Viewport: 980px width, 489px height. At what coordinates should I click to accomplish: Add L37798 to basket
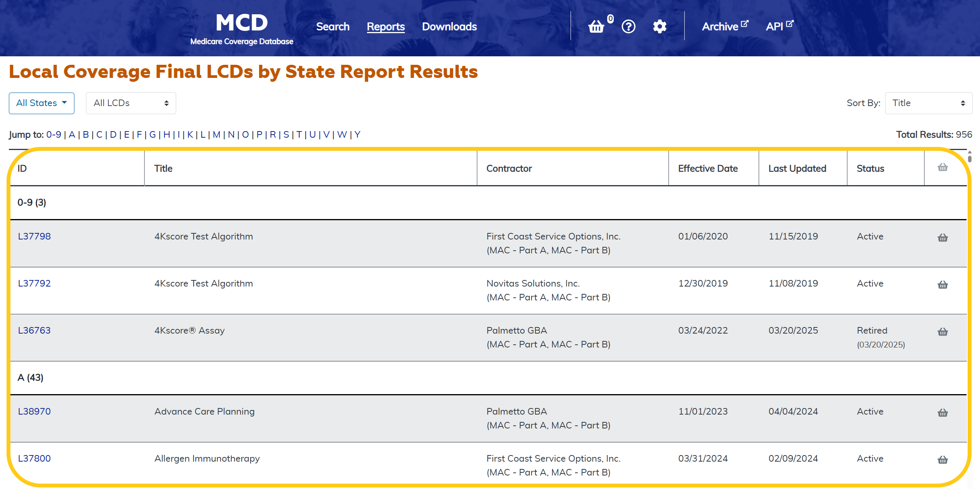[943, 238]
